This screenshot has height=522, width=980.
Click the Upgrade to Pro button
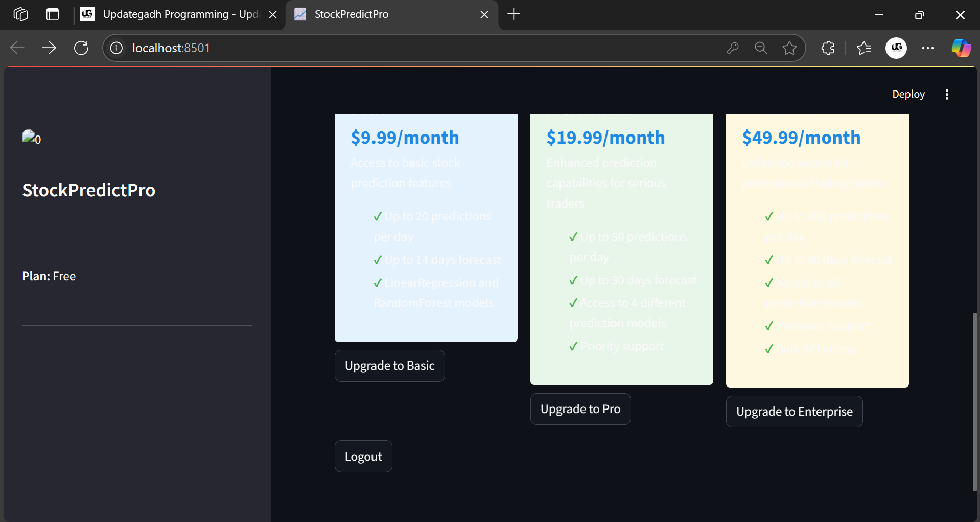click(580, 409)
